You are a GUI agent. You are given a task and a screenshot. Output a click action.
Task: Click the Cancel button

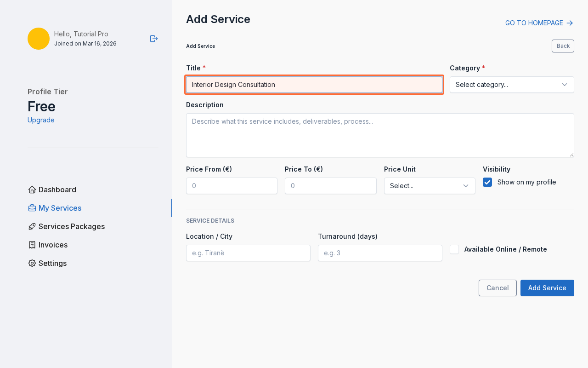(x=498, y=287)
